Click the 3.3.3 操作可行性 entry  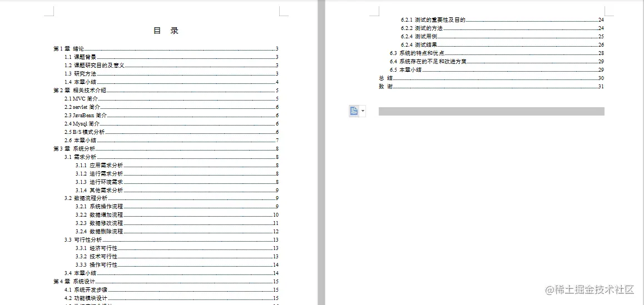pyautogui.click(x=177, y=265)
